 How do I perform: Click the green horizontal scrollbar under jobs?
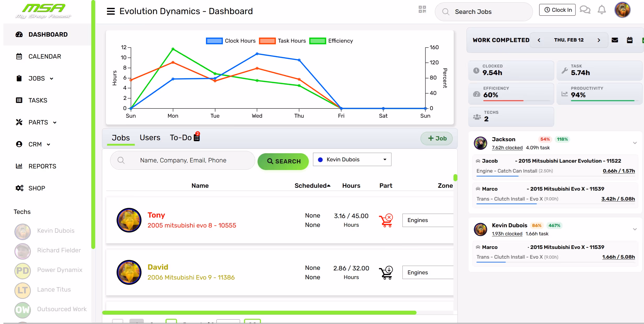pyautogui.click(x=259, y=312)
